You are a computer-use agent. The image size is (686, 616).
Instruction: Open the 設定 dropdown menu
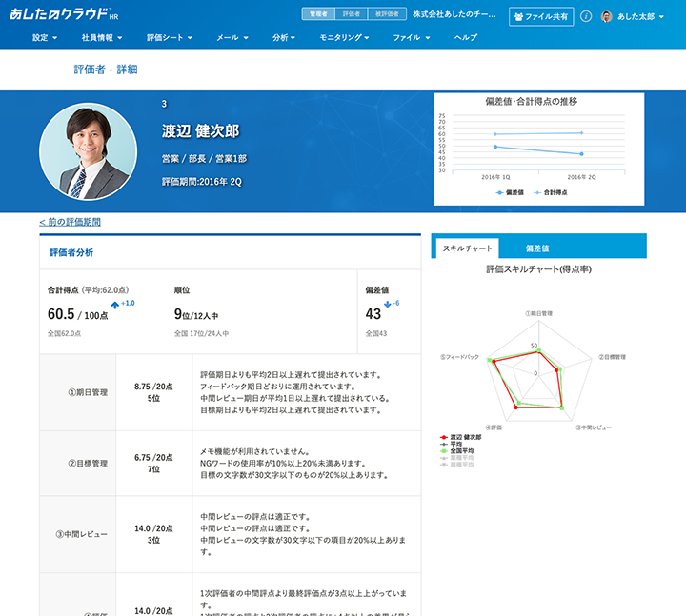pyautogui.click(x=44, y=37)
